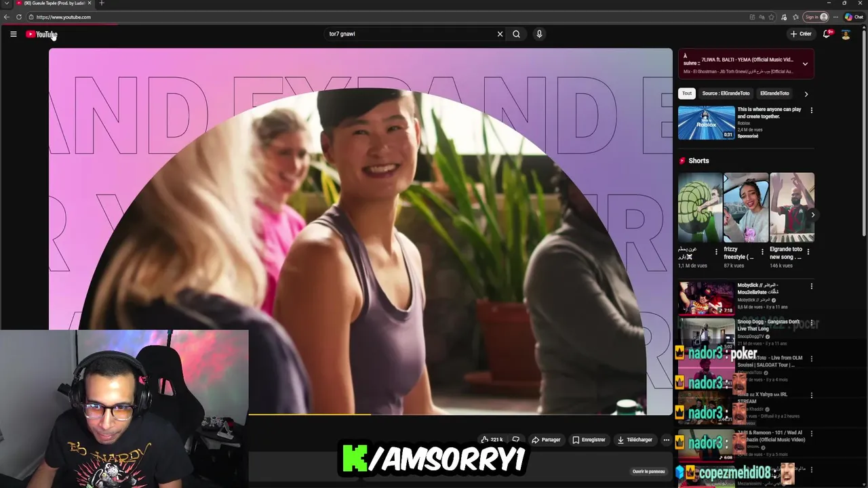Go back with browser back arrow

pyautogui.click(x=7, y=17)
